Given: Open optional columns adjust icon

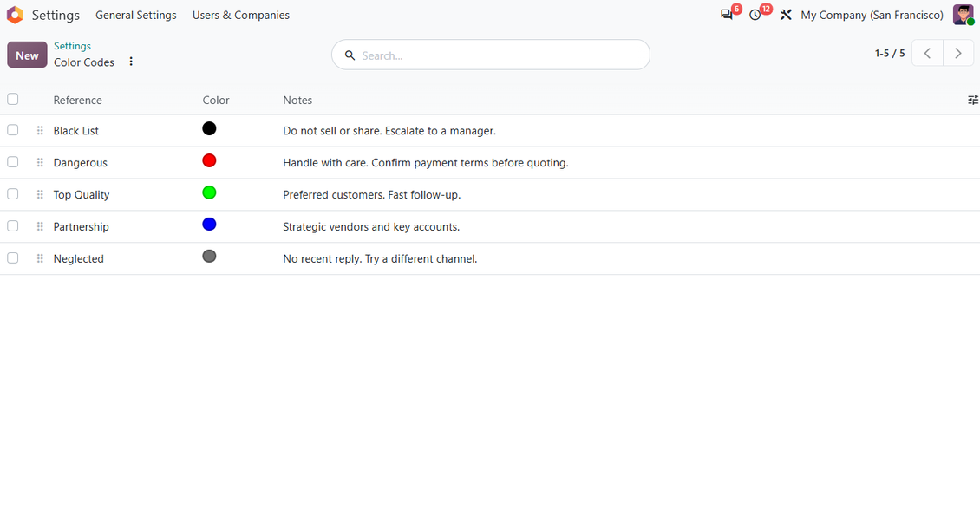Looking at the screenshot, I should point(972,100).
